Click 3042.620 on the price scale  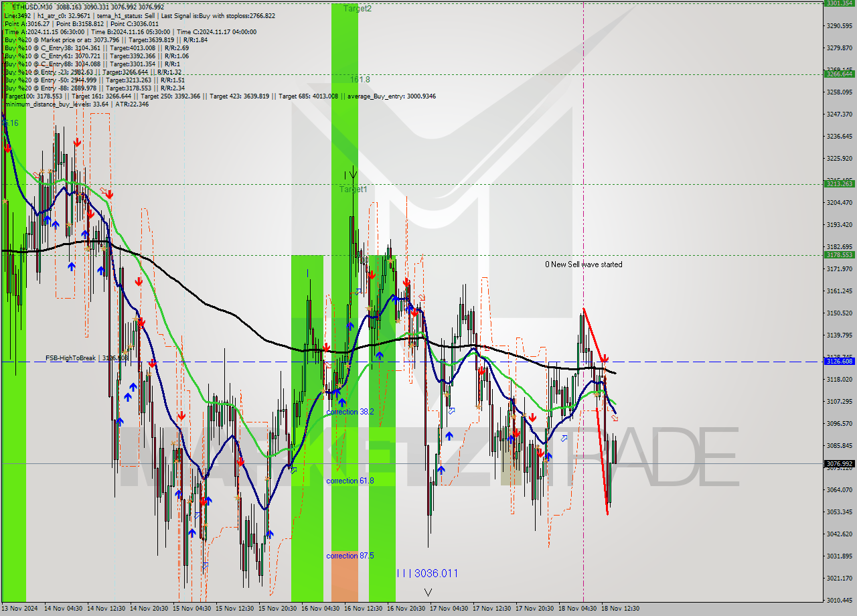pyautogui.click(x=840, y=534)
